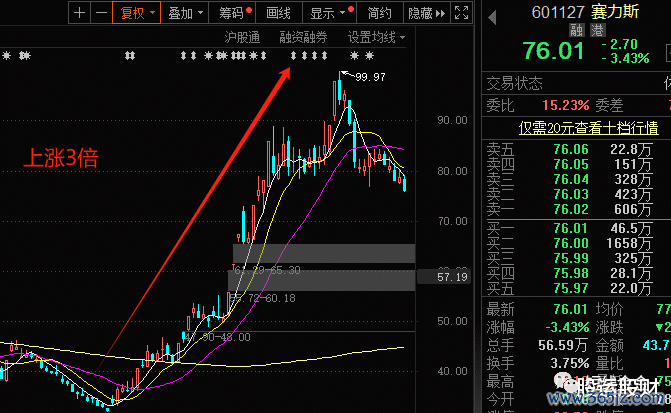Click the 港 Hong Kong connect badge
Viewport: 671px width, 413px height.
coord(597,30)
